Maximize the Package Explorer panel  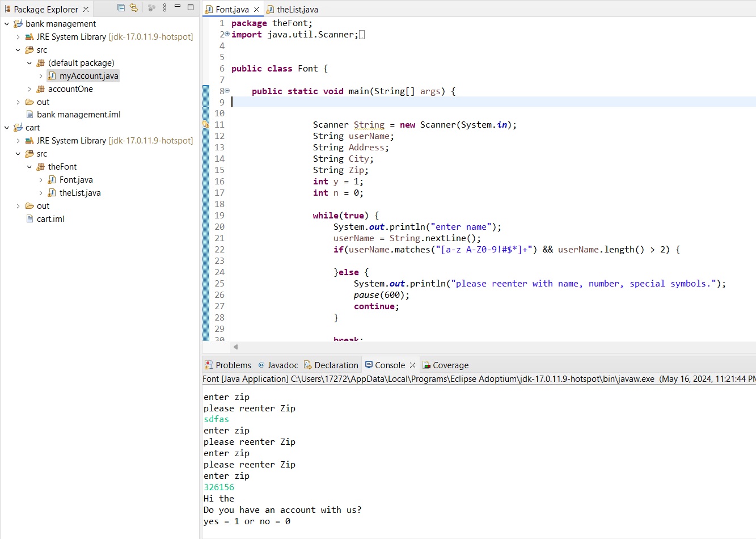pos(191,7)
